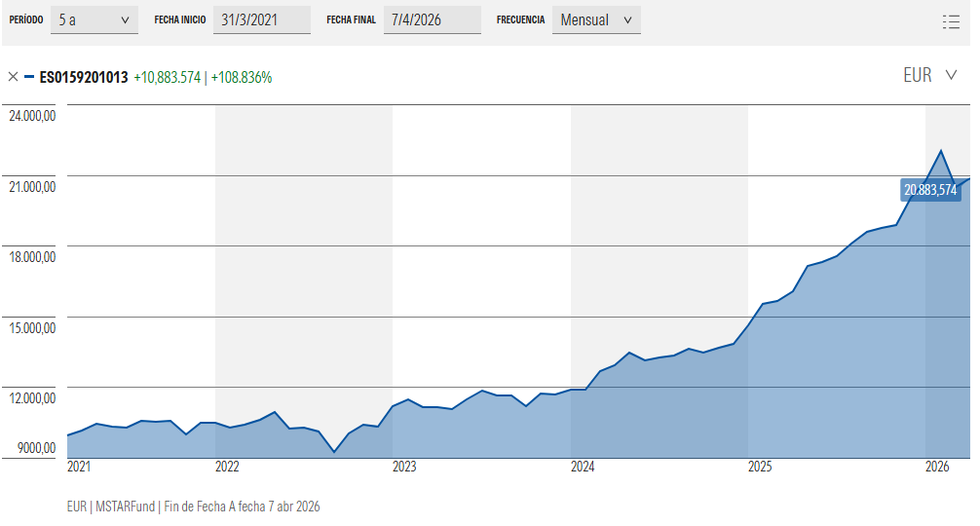The image size is (980, 526).
Task: Click the 2025 axis label
Action: click(x=760, y=467)
